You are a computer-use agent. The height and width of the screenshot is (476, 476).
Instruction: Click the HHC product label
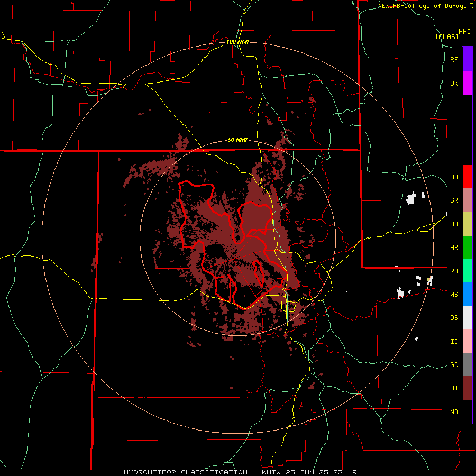pyautogui.click(x=464, y=32)
